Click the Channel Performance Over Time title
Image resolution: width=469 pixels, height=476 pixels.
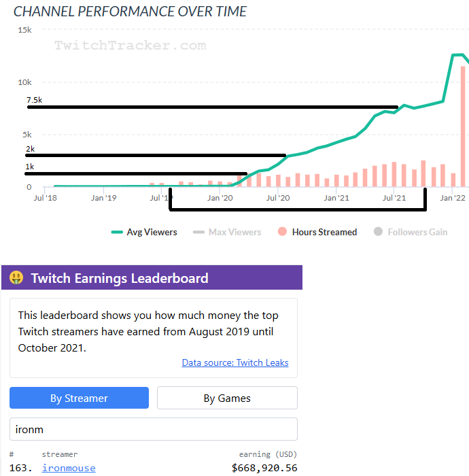point(131,12)
